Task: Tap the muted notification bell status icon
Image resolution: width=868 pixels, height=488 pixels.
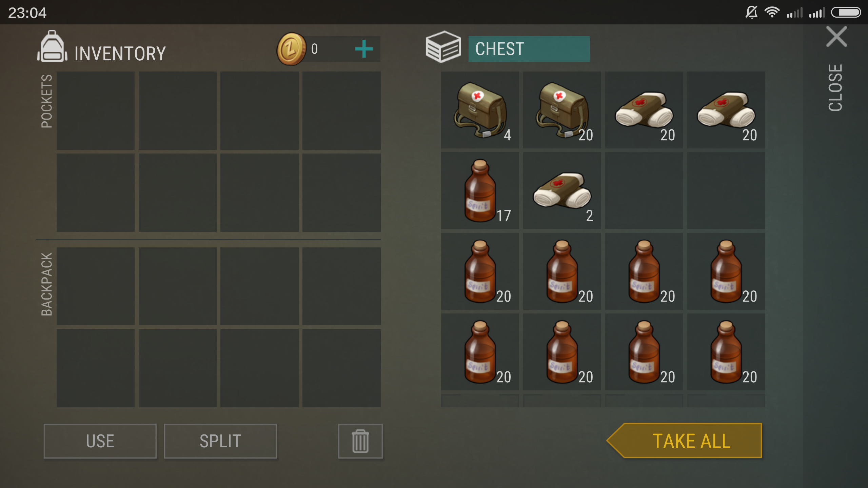Action: pos(751,13)
